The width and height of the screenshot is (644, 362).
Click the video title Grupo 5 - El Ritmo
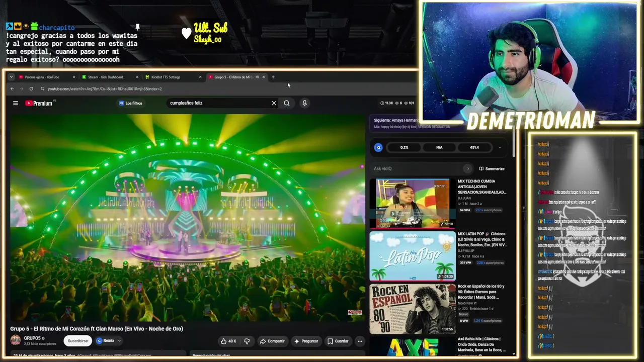tap(97, 329)
